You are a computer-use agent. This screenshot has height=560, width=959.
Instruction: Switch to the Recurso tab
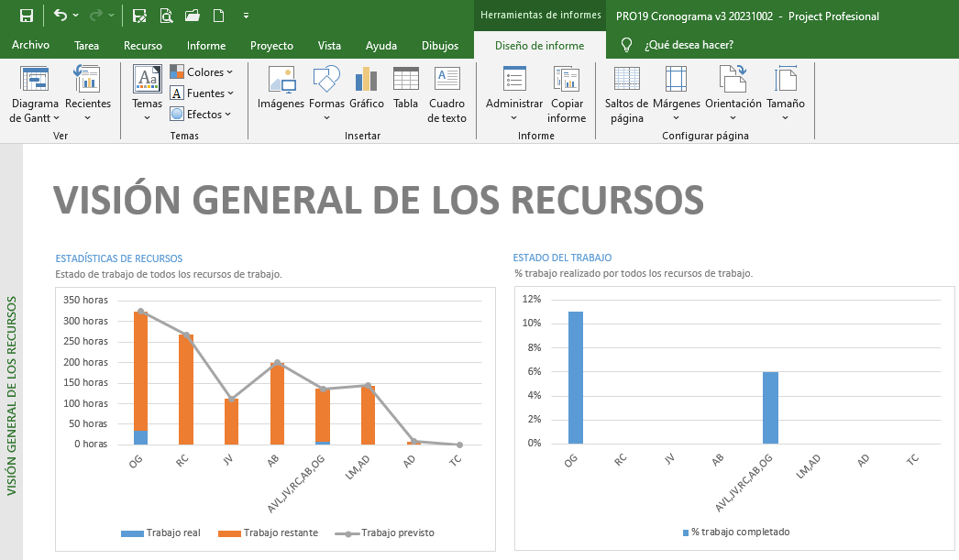[142, 45]
